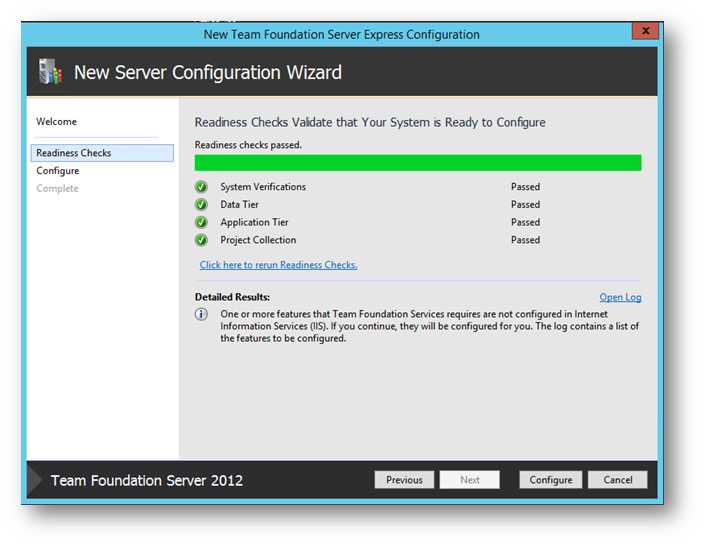Click the Project Collection green check icon
706x547 pixels.
coord(201,240)
